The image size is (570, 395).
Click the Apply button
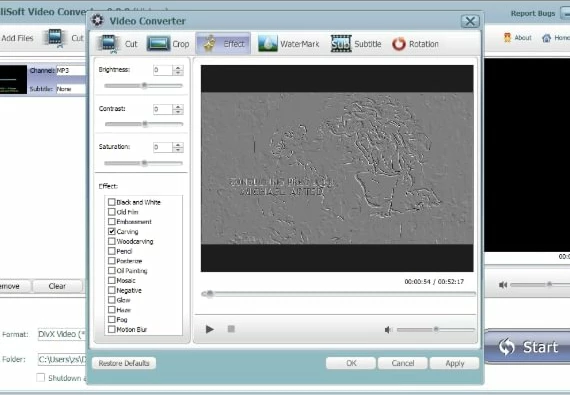454,363
